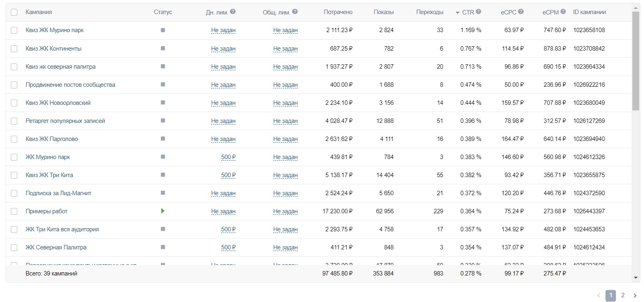Open campaign Продвижение постов сообщества
This screenshot has height=302, width=644.
pos(70,85)
